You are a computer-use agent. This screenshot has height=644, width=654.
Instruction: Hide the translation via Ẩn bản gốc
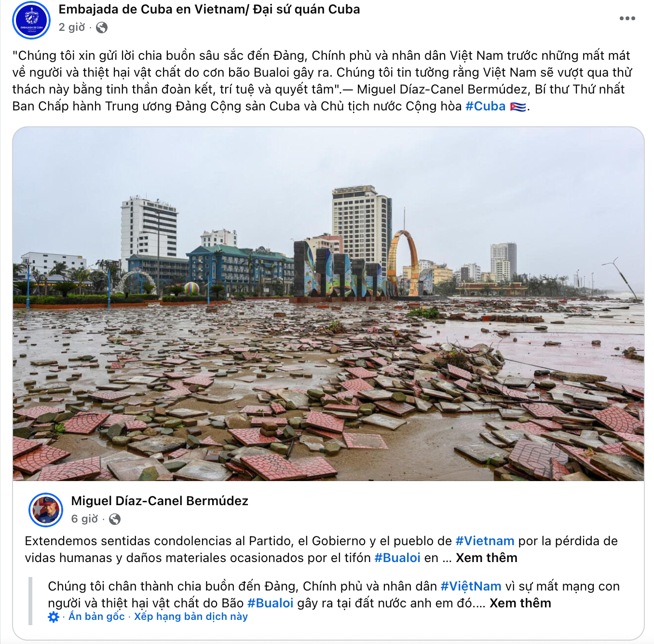(x=96, y=617)
